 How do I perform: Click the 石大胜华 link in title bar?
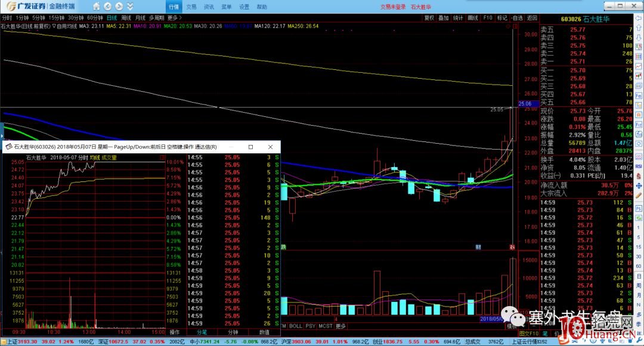(x=421, y=7)
